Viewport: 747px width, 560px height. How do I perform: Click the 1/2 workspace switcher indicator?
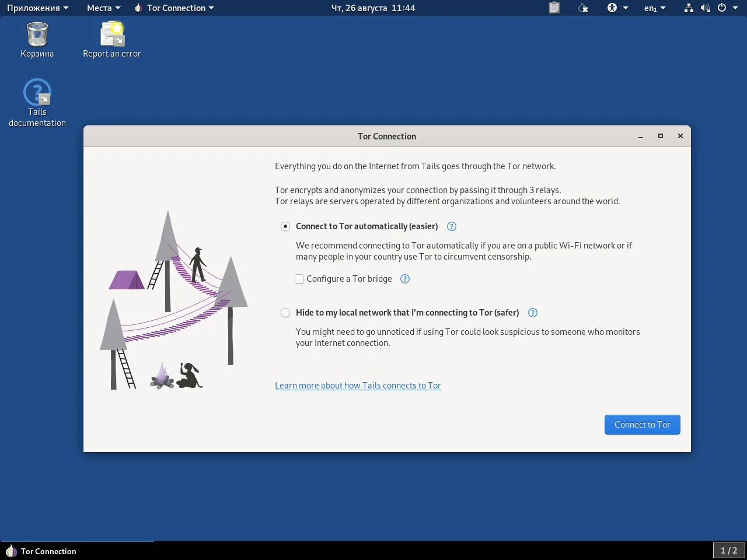coord(728,550)
